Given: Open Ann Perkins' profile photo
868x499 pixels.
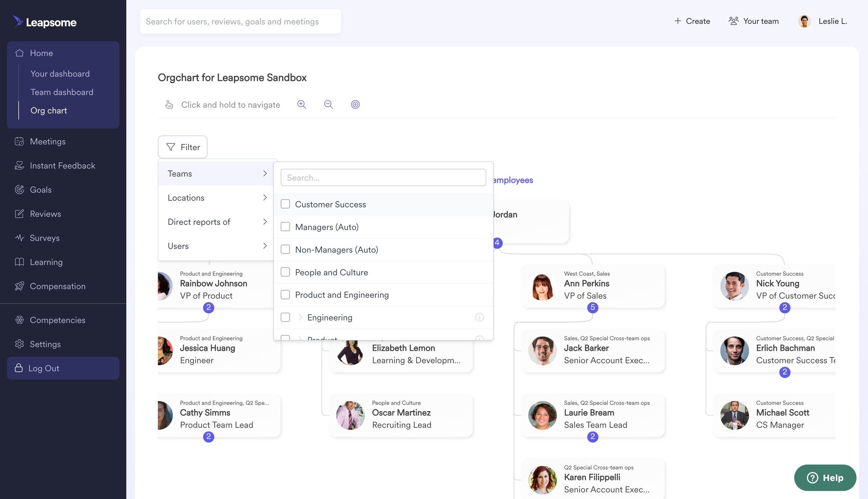Looking at the screenshot, I should click(542, 286).
